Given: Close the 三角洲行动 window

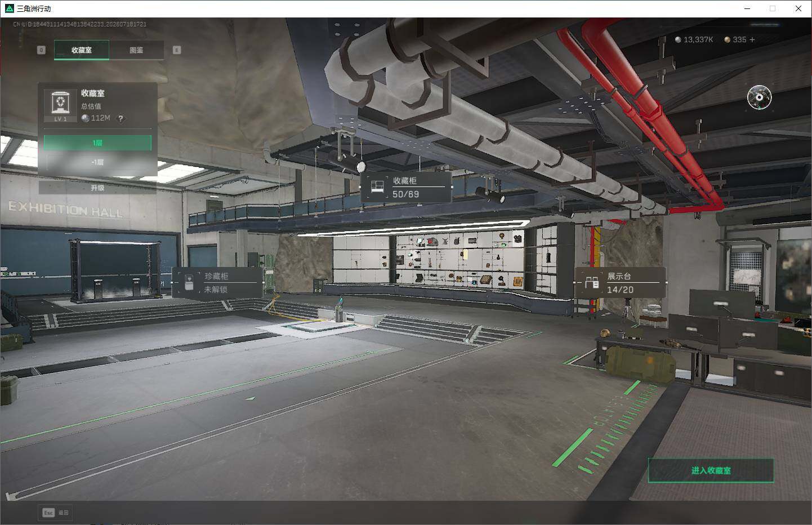Looking at the screenshot, I should [798, 8].
